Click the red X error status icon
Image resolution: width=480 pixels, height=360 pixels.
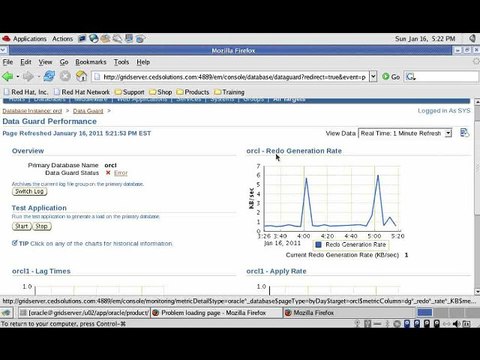pos(108,173)
